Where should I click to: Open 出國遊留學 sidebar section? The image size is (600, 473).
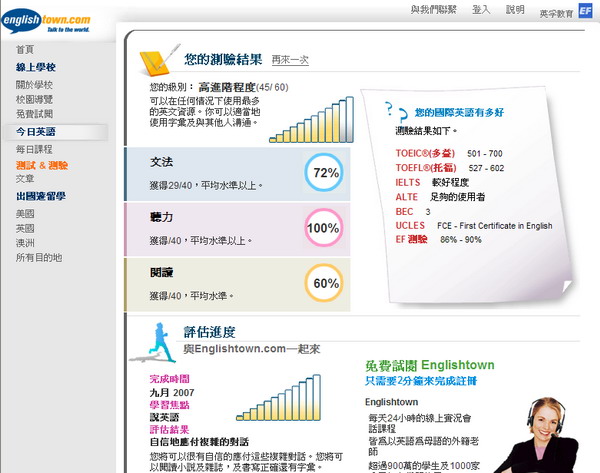point(41,196)
